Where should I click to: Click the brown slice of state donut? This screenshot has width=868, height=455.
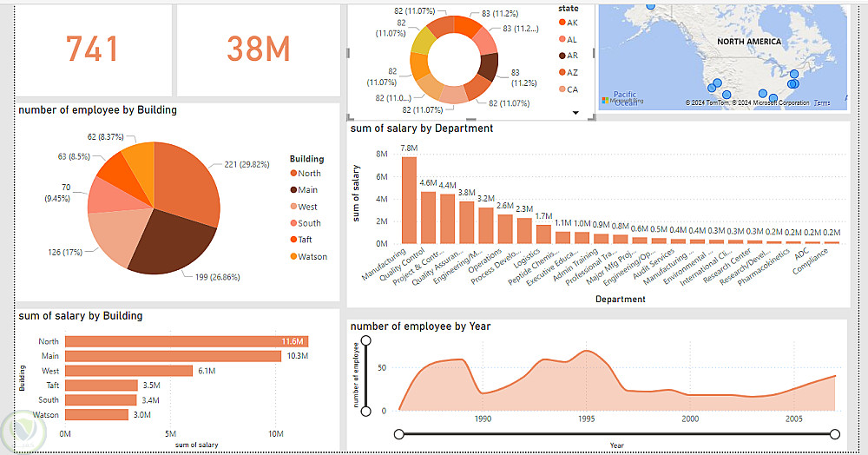click(488, 66)
